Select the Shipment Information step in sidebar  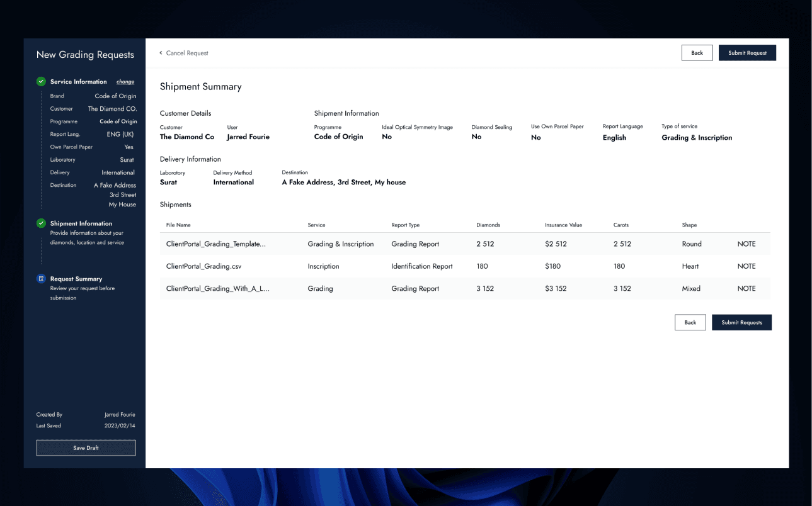tap(81, 223)
